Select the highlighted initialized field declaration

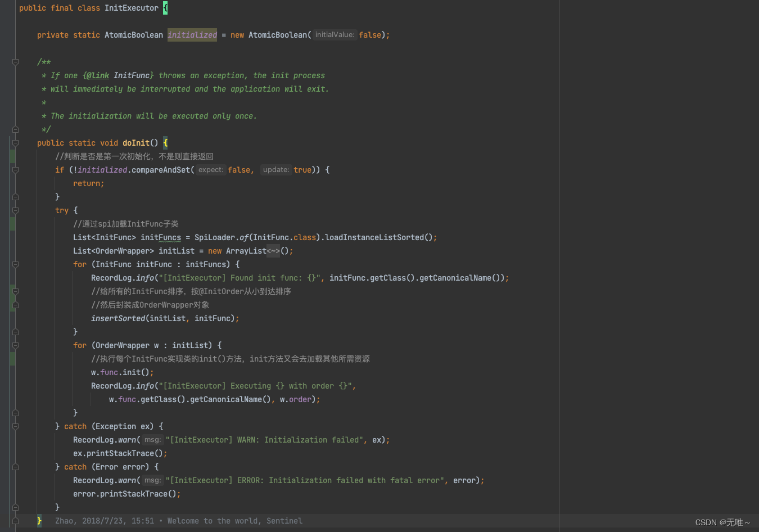[192, 35]
